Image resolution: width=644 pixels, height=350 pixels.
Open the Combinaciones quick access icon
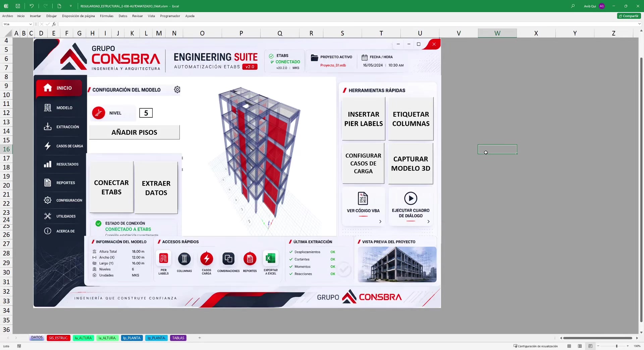228,258
